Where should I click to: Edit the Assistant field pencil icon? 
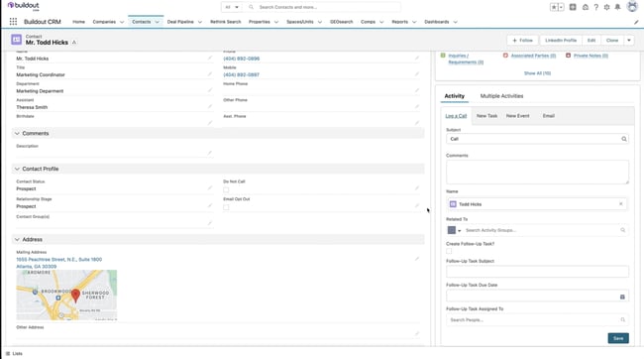[x=210, y=106]
